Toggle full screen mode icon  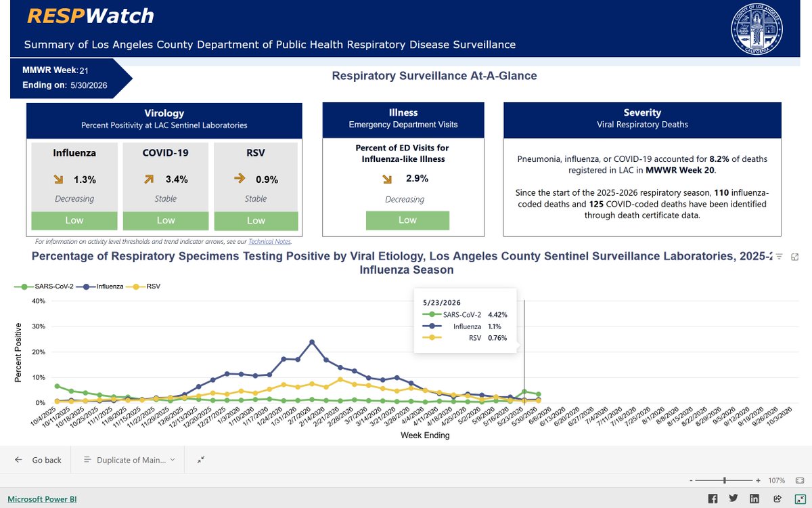coord(799,499)
